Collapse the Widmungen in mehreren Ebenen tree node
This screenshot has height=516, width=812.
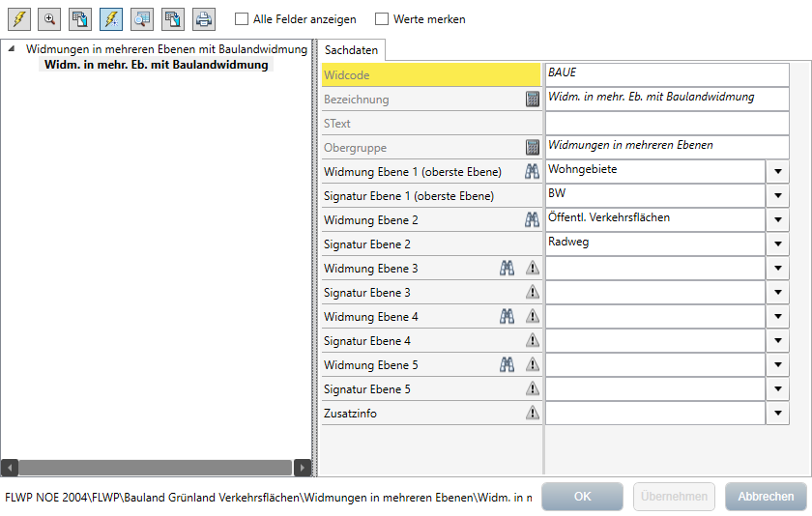pos(12,49)
